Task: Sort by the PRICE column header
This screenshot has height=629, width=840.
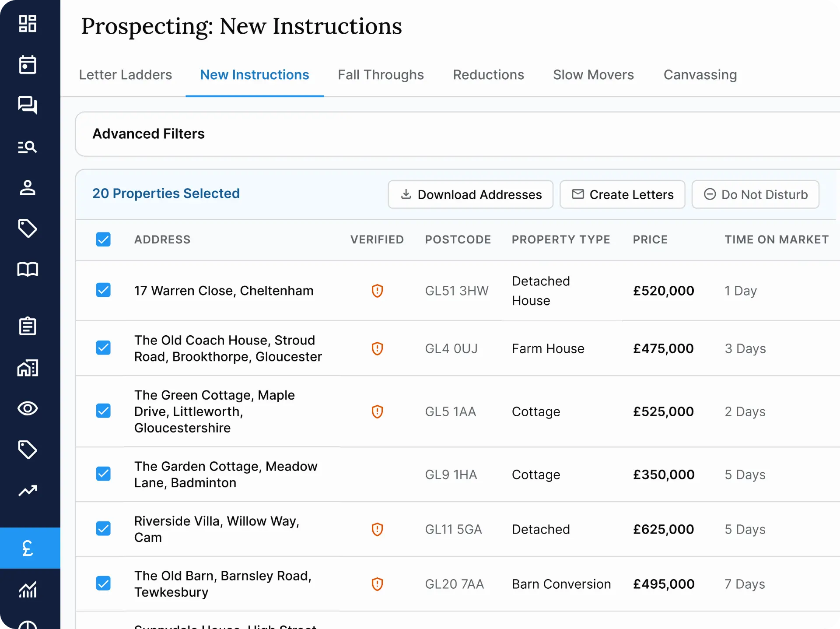Action: [650, 239]
